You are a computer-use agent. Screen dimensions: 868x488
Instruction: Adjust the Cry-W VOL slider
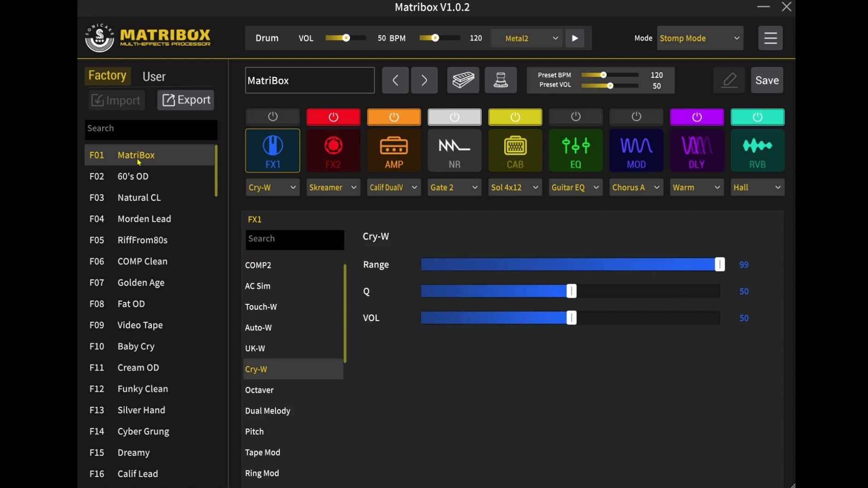point(571,318)
